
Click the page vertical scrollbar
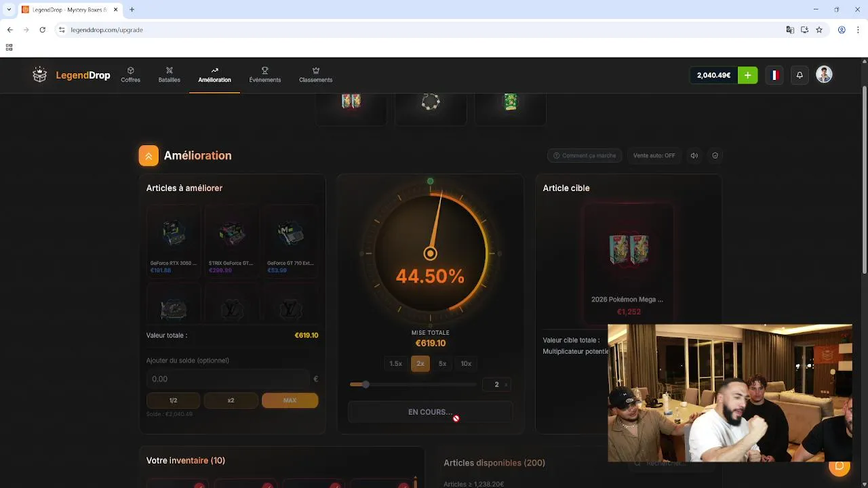pyautogui.click(x=864, y=180)
